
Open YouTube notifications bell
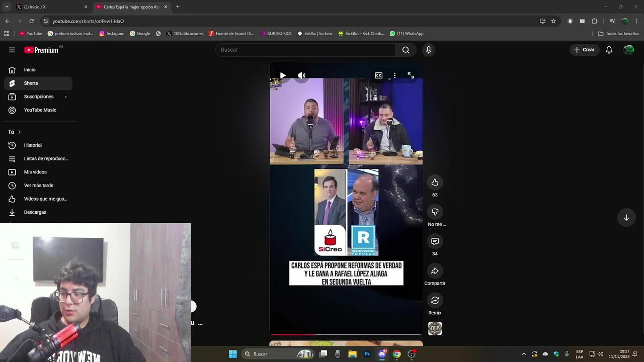609,50
